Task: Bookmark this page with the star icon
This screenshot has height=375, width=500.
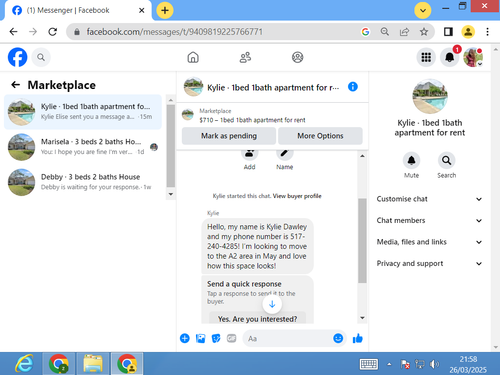Action: 424,32
